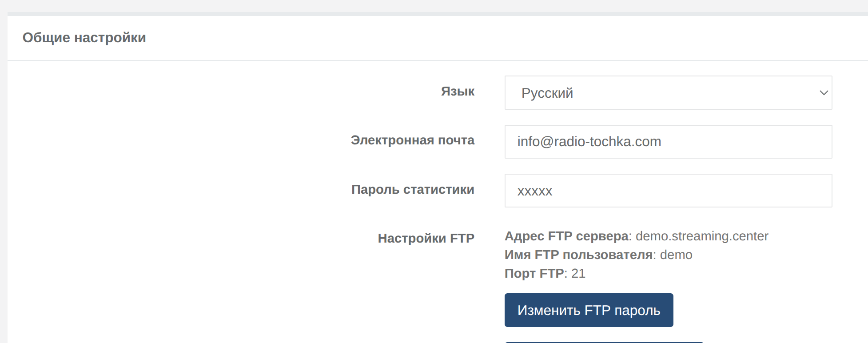Click the info@radio-tochka.com email text
This screenshot has width=868, height=343.
(589, 142)
